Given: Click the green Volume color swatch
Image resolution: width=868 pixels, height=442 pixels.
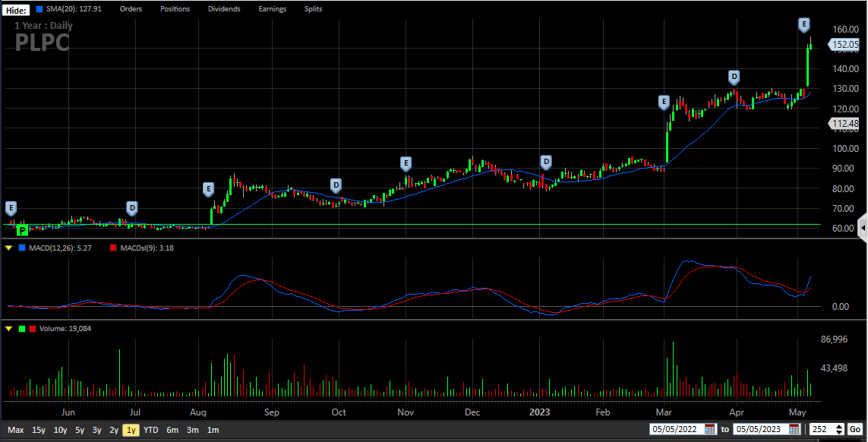Looking at the screenshot, I should point(22,328).
